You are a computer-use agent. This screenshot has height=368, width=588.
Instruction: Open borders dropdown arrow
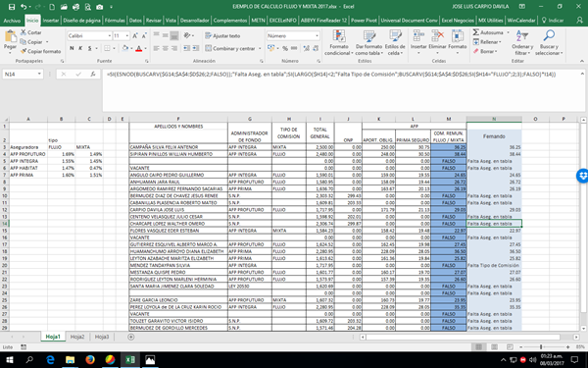114,48
